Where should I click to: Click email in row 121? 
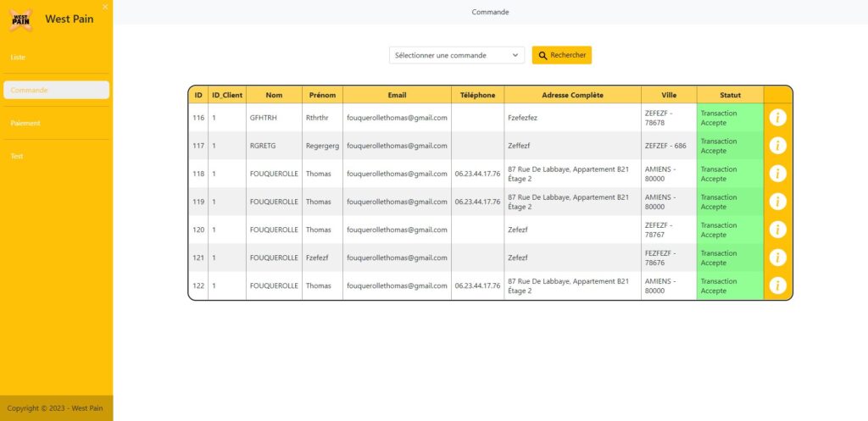coord(397,258)
